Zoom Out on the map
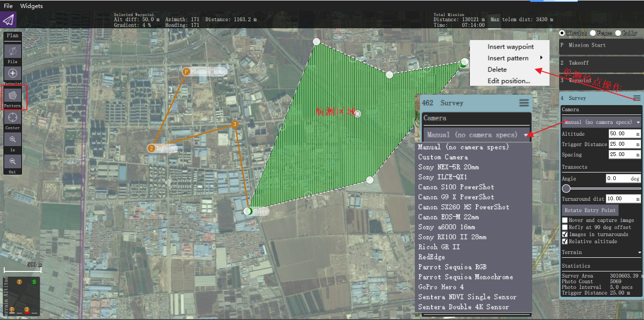 (x=13, y=161)
